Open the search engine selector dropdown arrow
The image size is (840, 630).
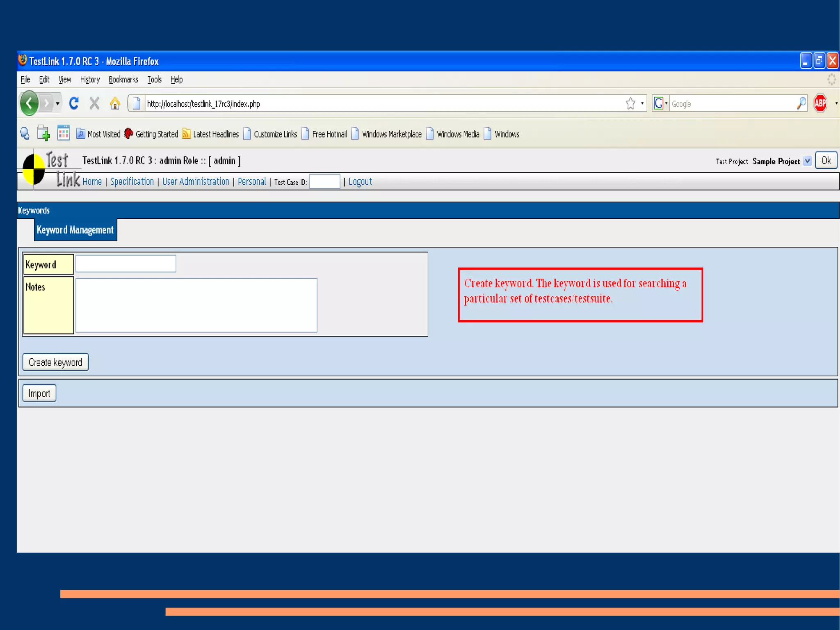[x=666, y=103]
